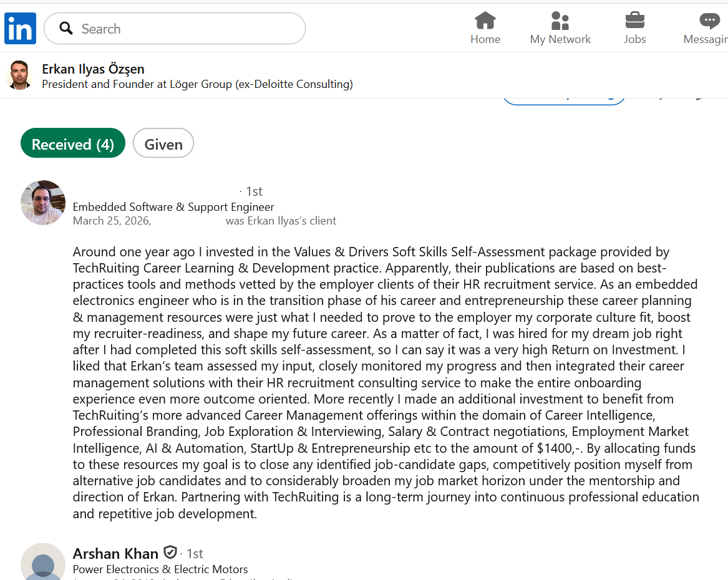Focus the Search input field
Screen dimensions: 728x580
(187, 29)
